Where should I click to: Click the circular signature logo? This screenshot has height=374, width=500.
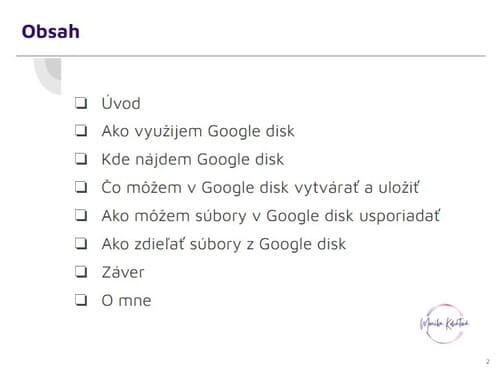(444, 323)
